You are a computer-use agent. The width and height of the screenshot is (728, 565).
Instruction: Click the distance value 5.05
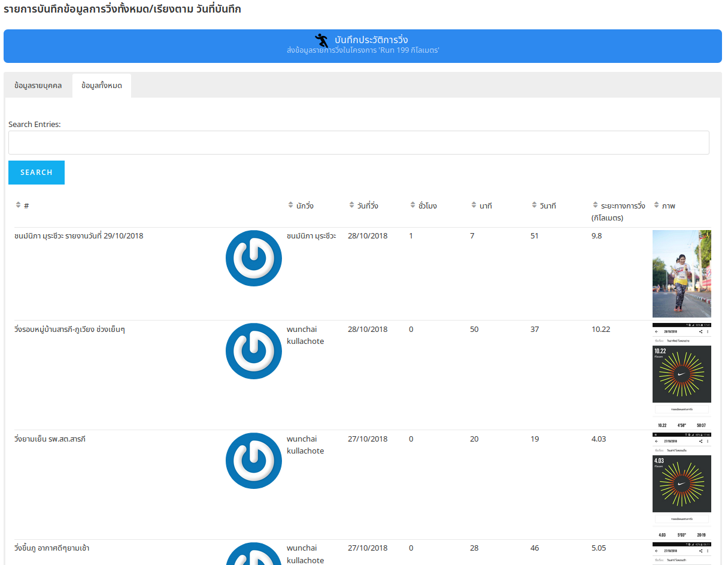coord(599,548)
